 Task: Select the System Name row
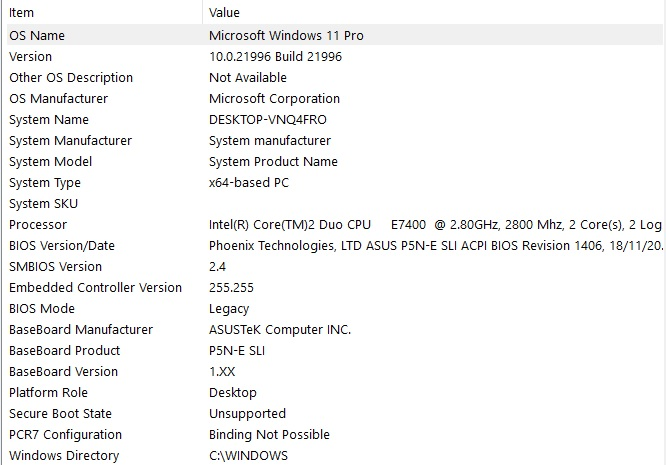[335, 119]
